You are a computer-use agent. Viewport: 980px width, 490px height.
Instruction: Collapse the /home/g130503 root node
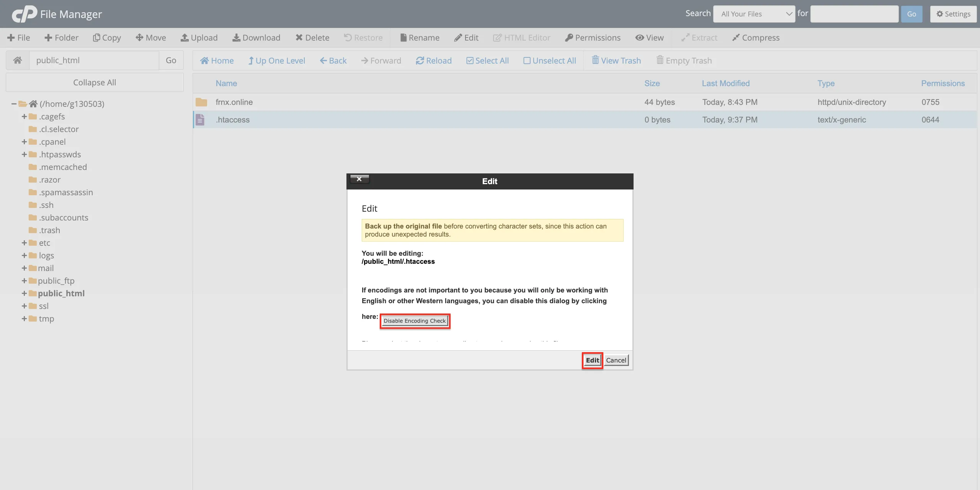(14, 104)
